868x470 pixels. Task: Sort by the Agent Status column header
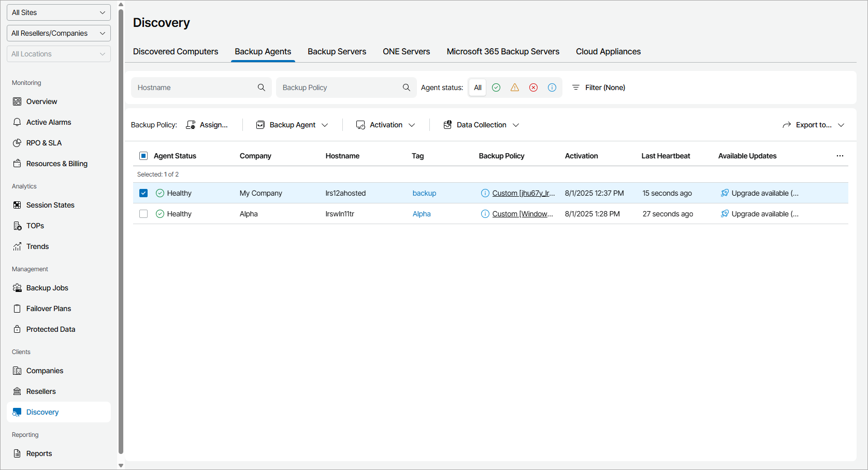[x=175, y=156]
